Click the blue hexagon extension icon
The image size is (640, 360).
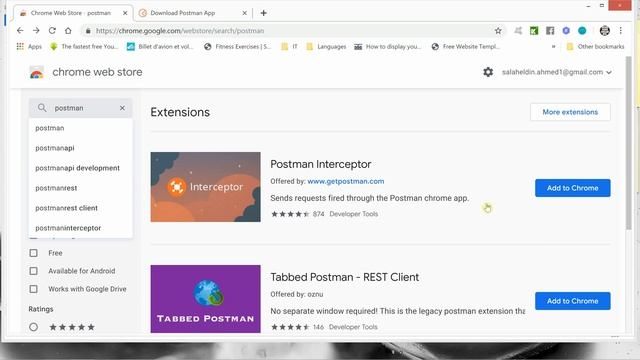(x=566, y=31)
